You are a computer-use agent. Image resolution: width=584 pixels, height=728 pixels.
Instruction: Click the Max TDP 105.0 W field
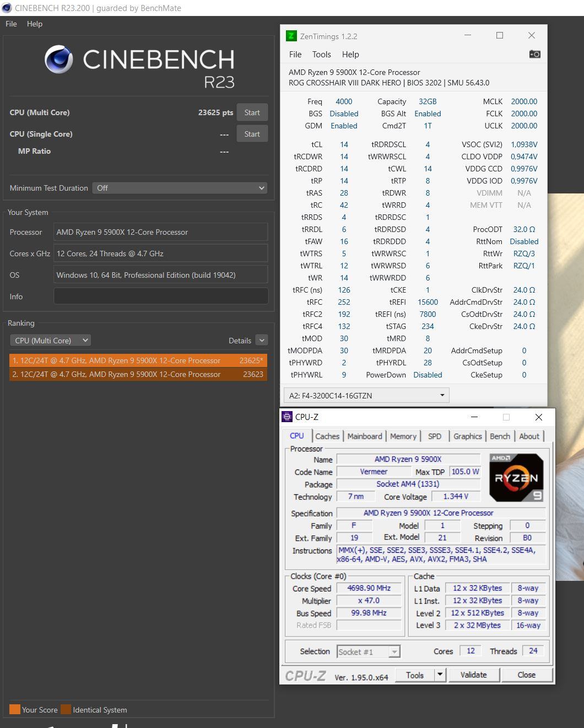[465, 472]
